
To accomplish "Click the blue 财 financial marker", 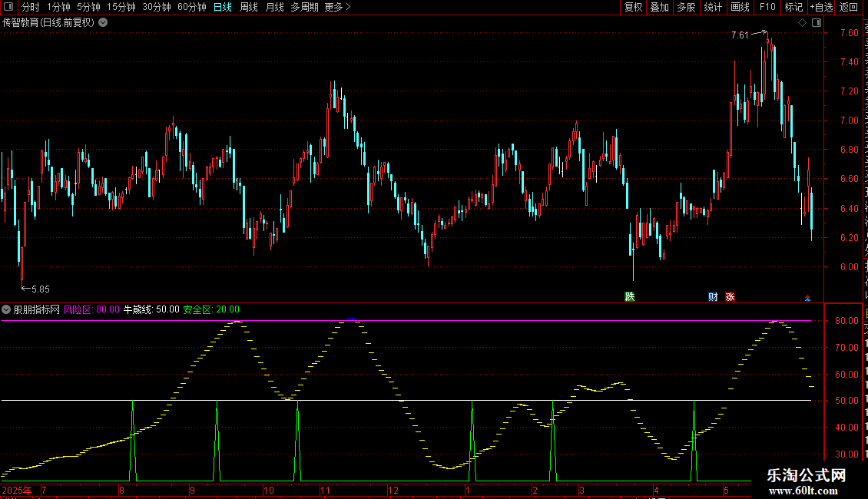I will 713,296.
